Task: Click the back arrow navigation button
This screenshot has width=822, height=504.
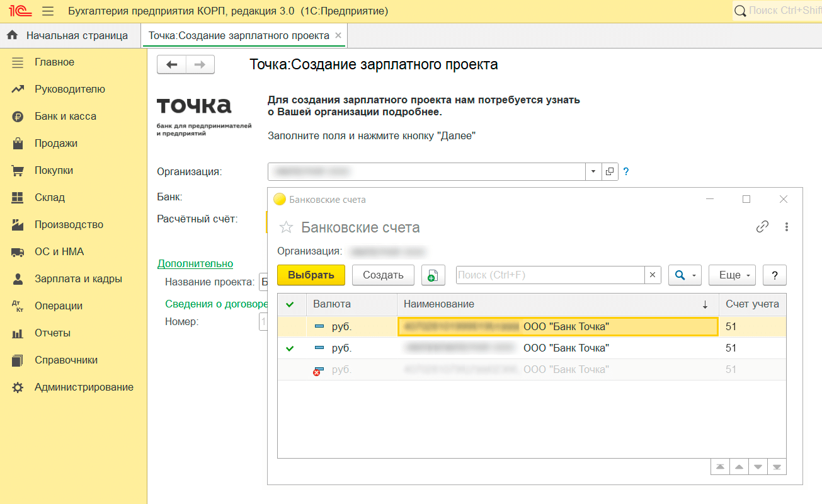Action: pos(171,64)
